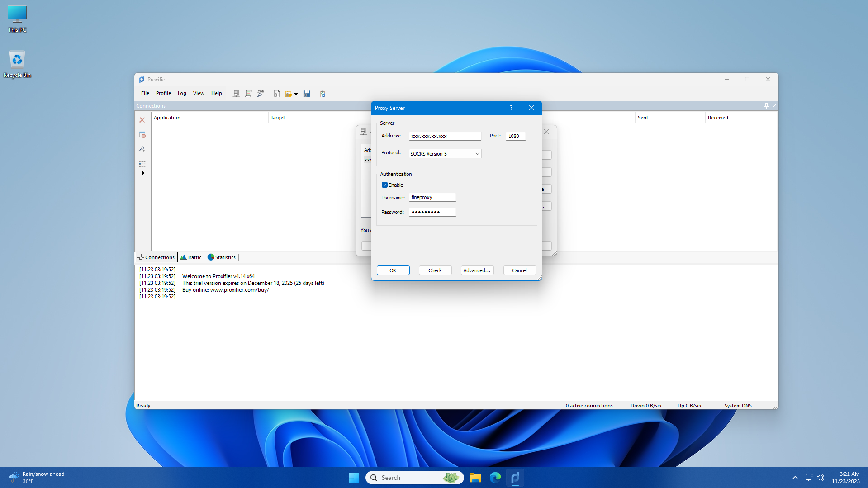Screen dimensions: 868x488
Task: Open the Log menu
Action: point(182,93)
